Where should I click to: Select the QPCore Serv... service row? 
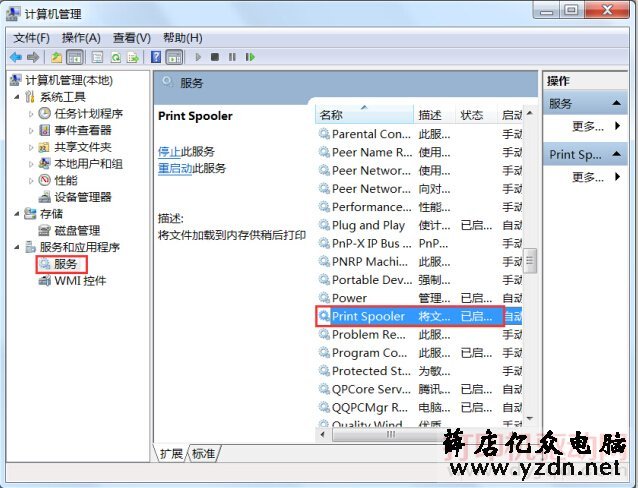[x=419, y=389]
